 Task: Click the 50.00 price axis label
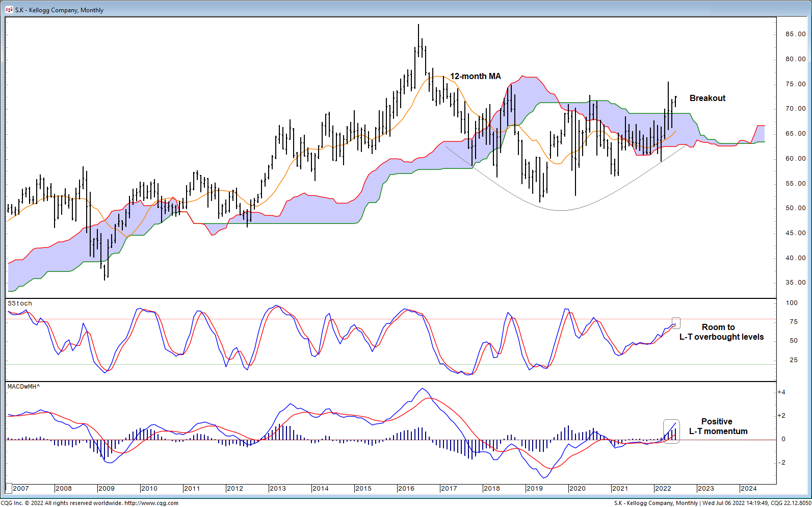coord(796,208)
